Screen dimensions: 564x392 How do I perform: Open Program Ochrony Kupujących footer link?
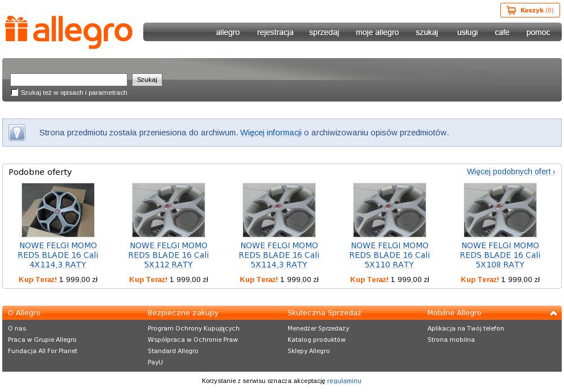[193, 328]
